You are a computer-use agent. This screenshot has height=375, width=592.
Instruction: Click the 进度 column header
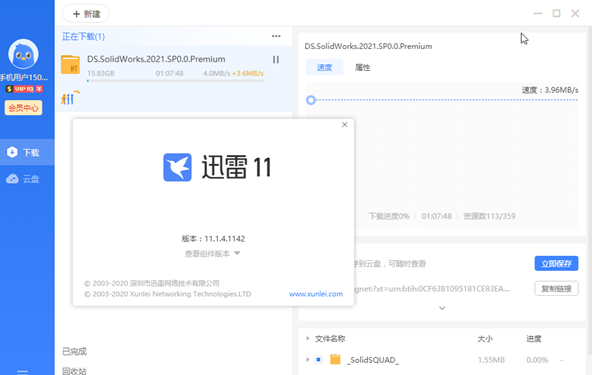[534, 339]
